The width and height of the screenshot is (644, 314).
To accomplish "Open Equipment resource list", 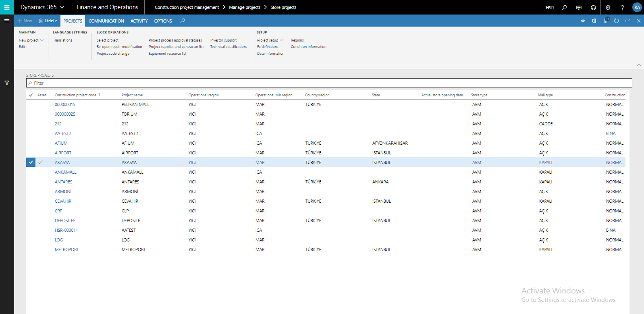I will 168,54.
